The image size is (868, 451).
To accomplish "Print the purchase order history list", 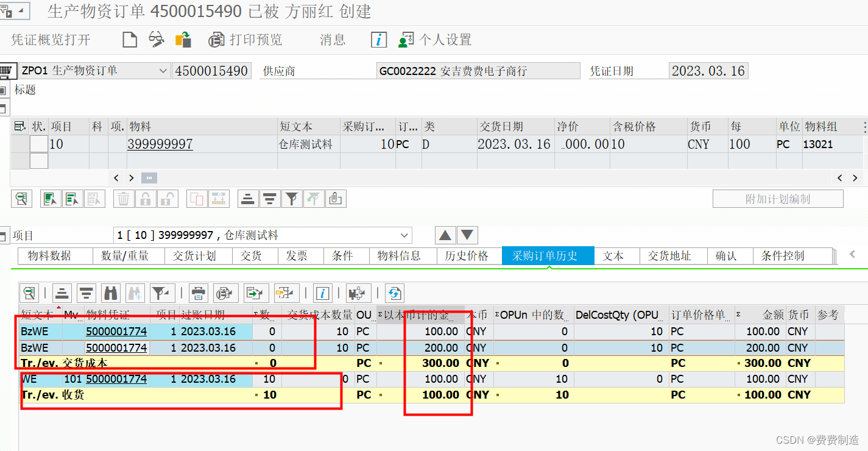I will [x=198, y=293].
